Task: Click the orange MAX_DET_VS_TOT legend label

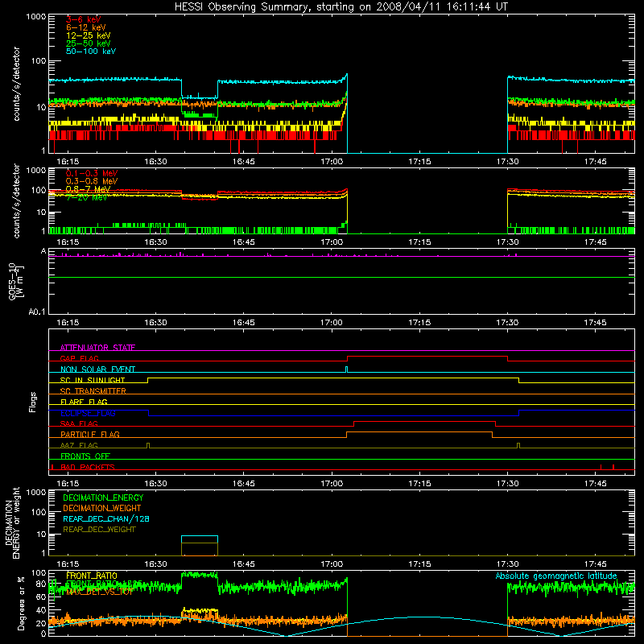Action: [100, 592]
